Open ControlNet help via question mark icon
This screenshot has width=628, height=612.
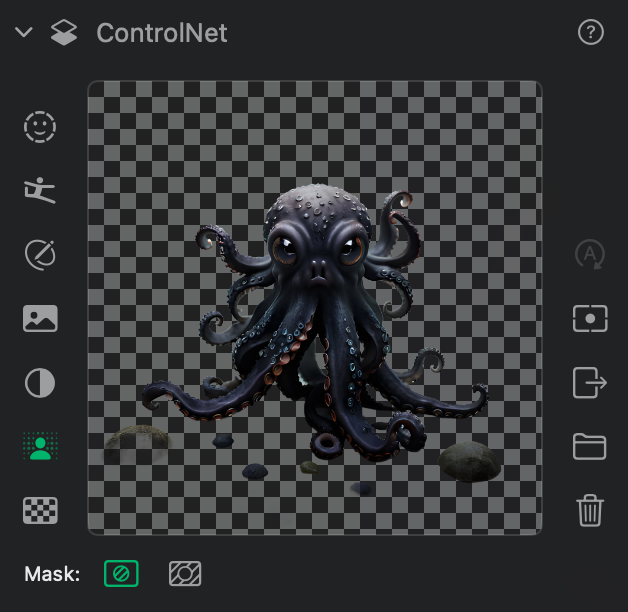click(591, 33)
